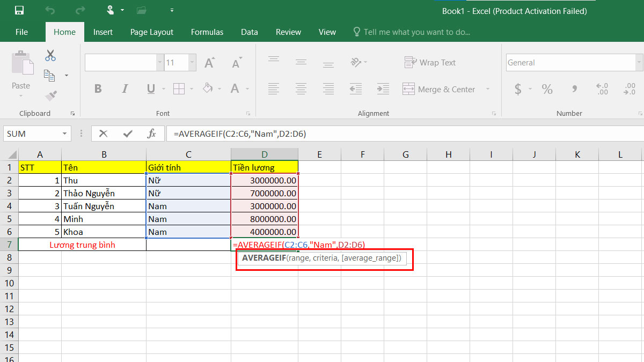
Task: Toggle Underline formatting
Action: tap(150, 88)
